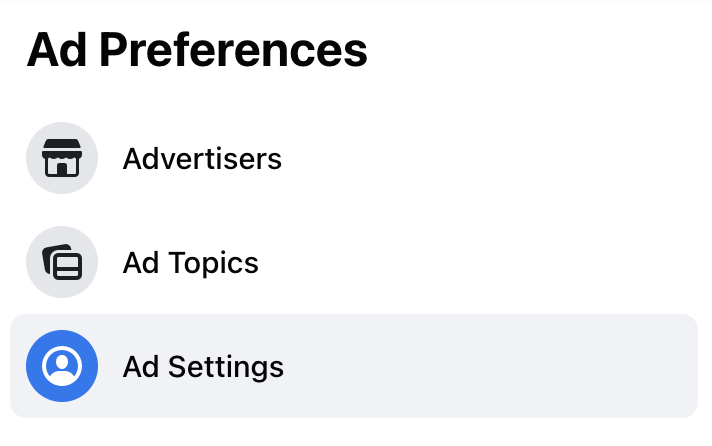This screenshot has height=446, width=712.
Task: Click the blue profile icon for Ad Settings
Action: click(x=62, y=366)
